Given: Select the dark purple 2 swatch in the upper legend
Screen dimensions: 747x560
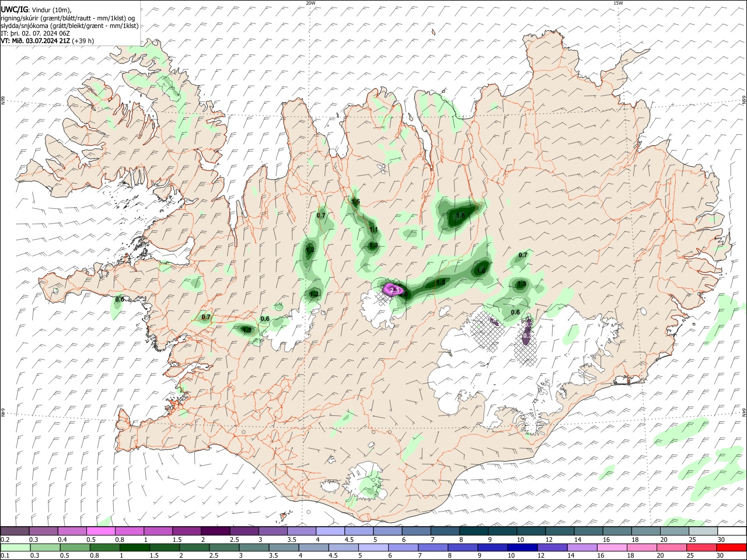Looking at the screenshot, I should (215, 531).
